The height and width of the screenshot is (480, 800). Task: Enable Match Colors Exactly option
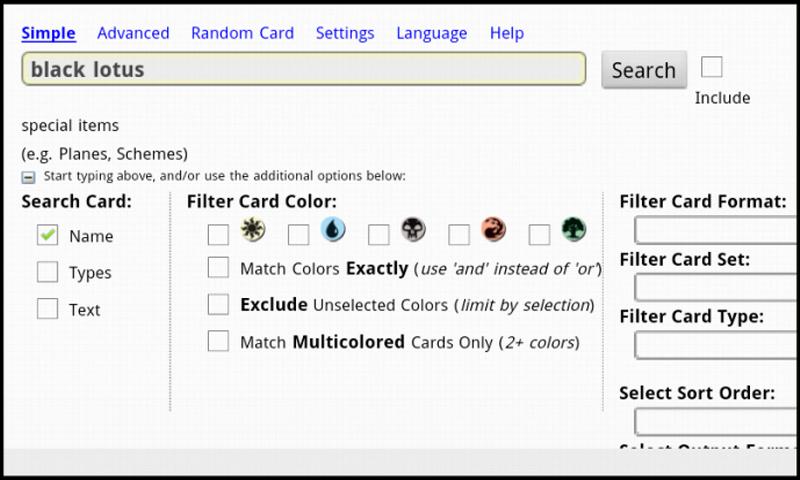[x=218, y=268]
